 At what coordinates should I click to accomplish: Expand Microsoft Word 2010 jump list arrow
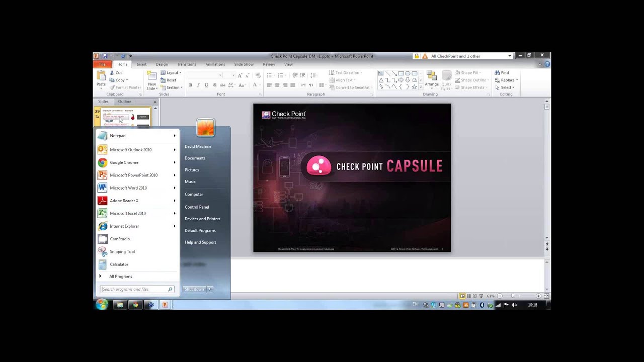coord(175,188)
